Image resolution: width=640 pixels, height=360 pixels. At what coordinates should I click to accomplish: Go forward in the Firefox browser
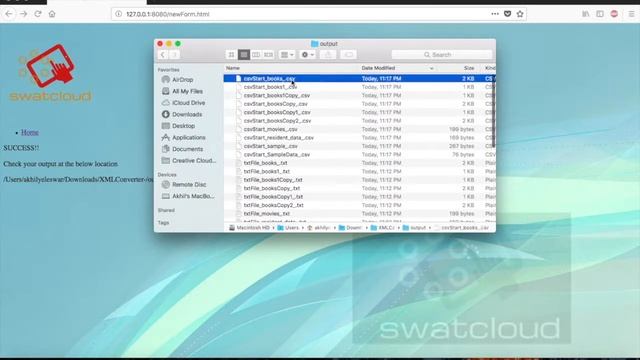[x=23, y=14]
